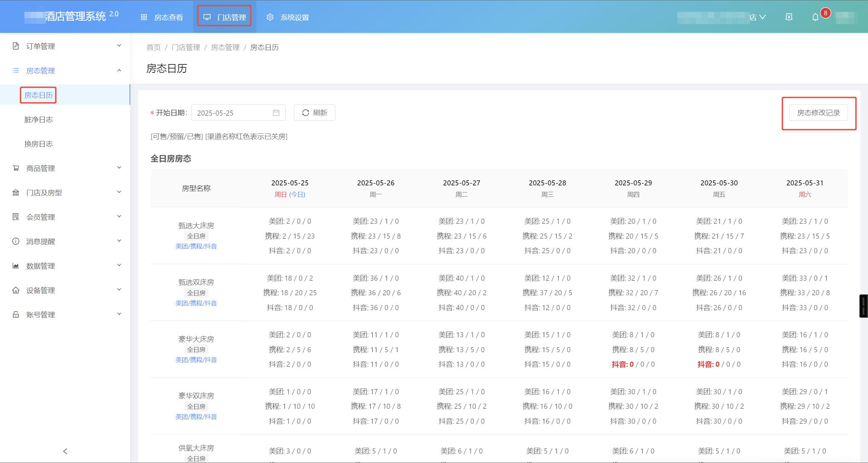Viewport: 868px width, 463px height.
Task: Open the store selector dropdown arrow
Action: pyautogui.click(x=762, y=17)
